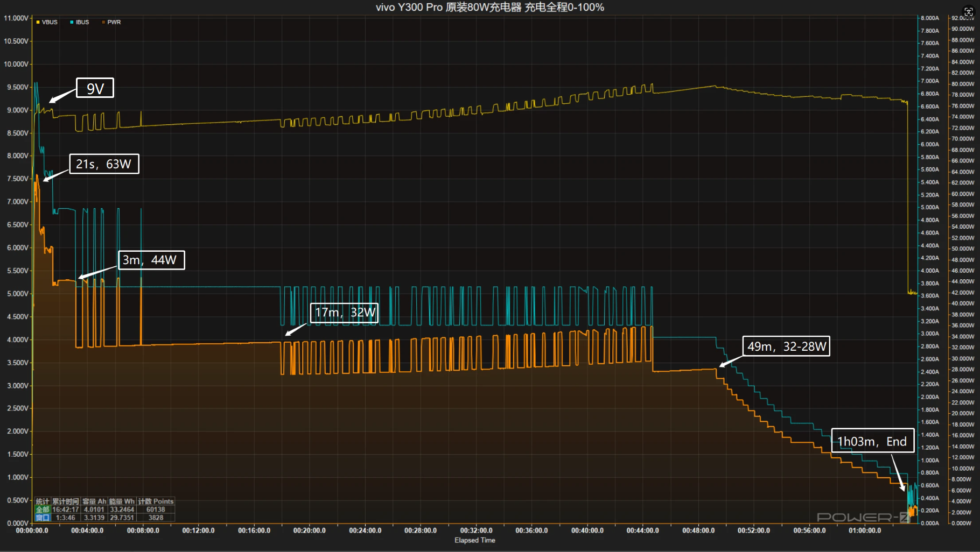Click the 00:20:00.0 time axis tick label
This screenshot has width=980, height=552.
point(310,530)
